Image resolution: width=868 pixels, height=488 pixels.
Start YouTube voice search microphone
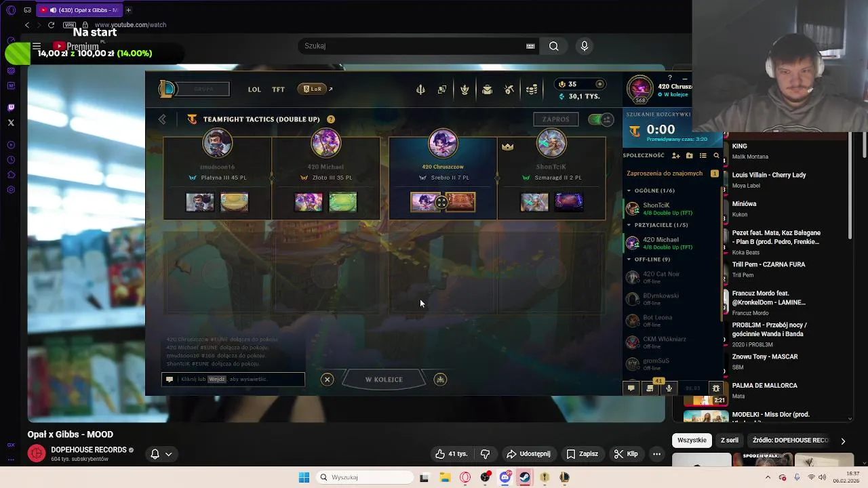pos(585,46)
